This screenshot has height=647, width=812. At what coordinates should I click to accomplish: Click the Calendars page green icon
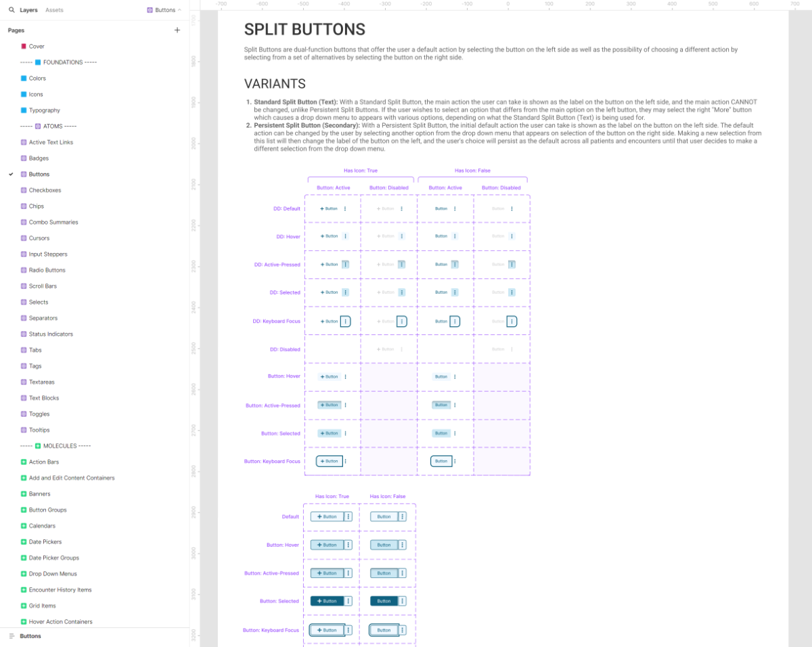[x=24, y=526]
